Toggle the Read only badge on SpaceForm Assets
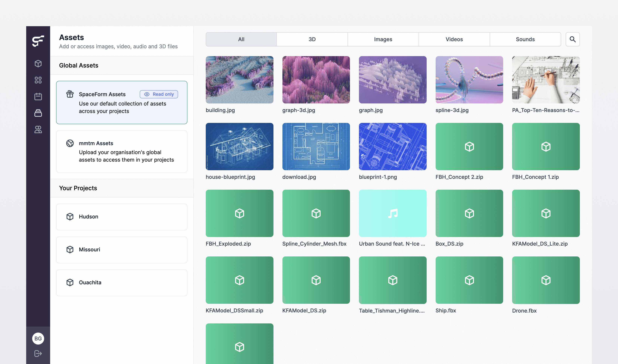 pyautogui.click(x=159, y=94)
